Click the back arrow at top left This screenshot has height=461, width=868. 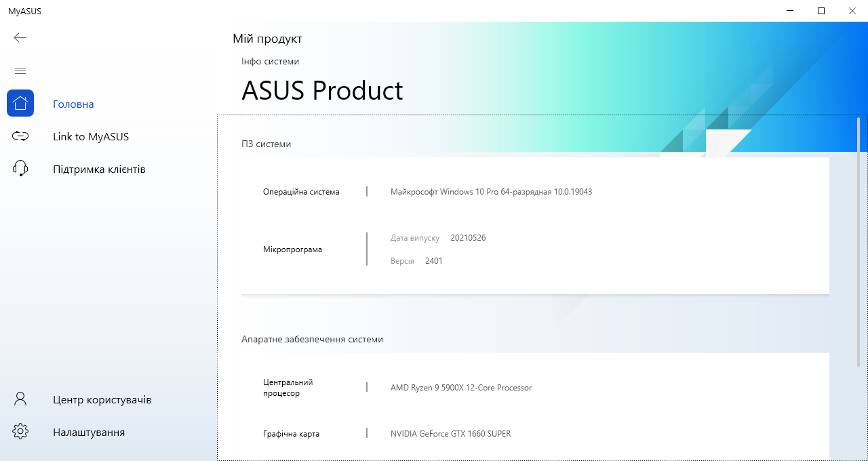tap(20, 37)
